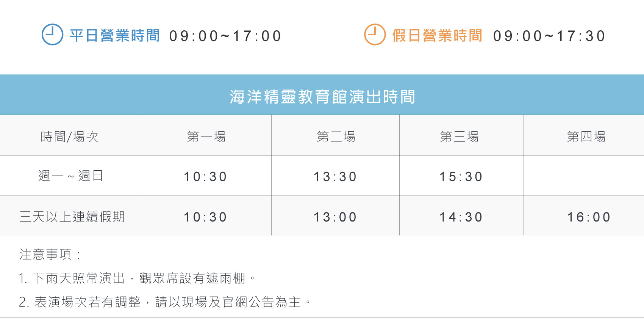The height and width of the screenshot is (319, 644).
Task: Click the 16:00 fourth show time
Action: [x=589, y=217]
